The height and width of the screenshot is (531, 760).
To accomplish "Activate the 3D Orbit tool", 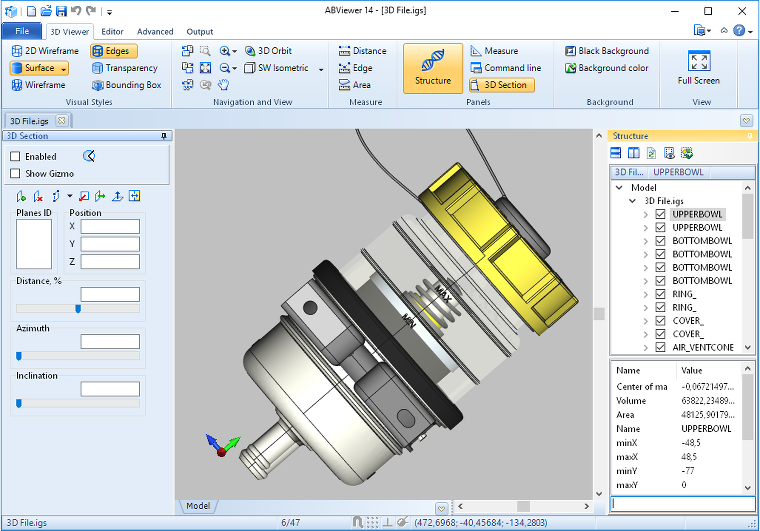I will click(268, 51).
